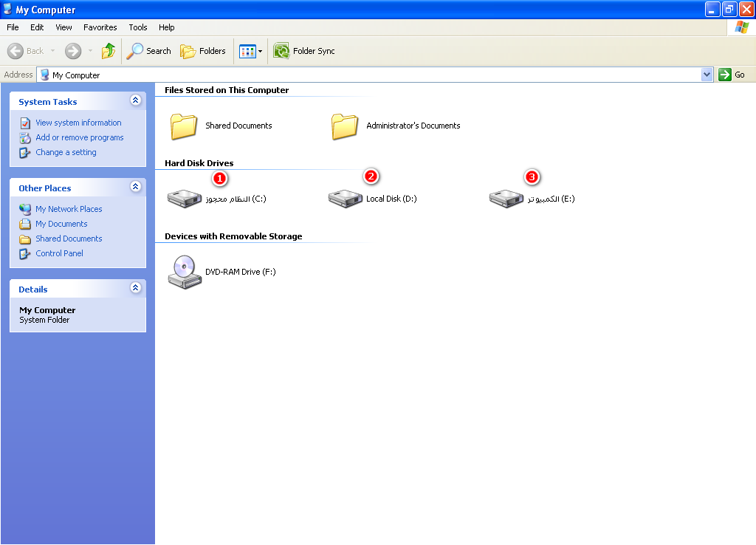Open the Edit menu
Viewport: 756px width, 545px height.
[x=37, y=27]
